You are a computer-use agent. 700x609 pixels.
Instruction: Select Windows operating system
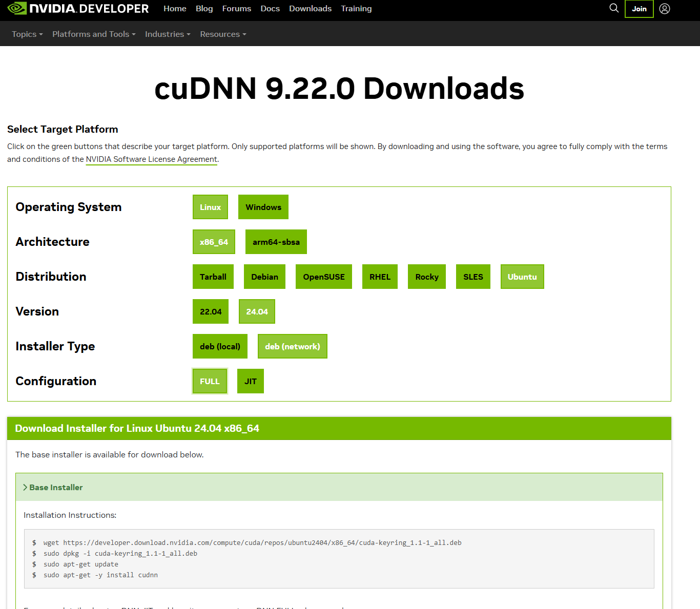[x=263, y=207]
